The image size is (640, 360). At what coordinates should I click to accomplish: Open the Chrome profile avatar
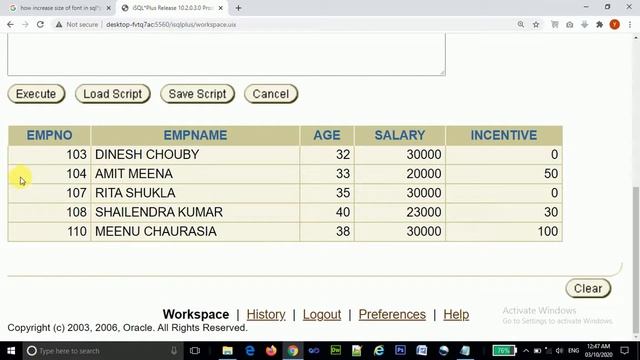point(615,24)
